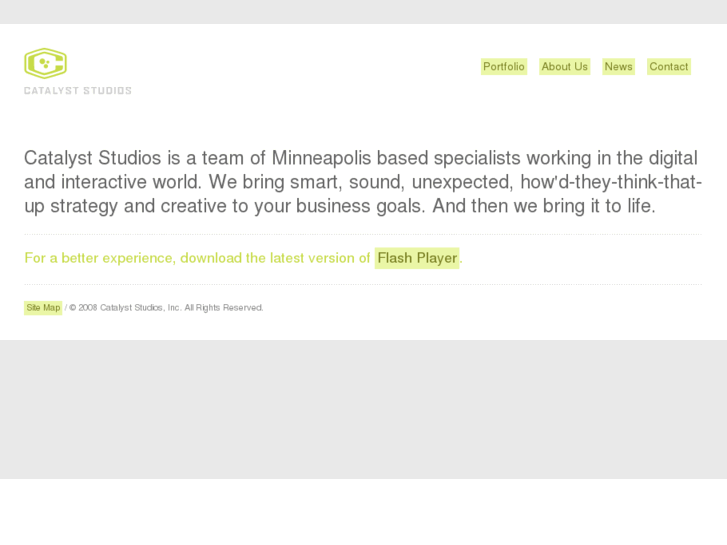Click the phrase "how'd-they-think-that-up" in the intro

(600, 183)
